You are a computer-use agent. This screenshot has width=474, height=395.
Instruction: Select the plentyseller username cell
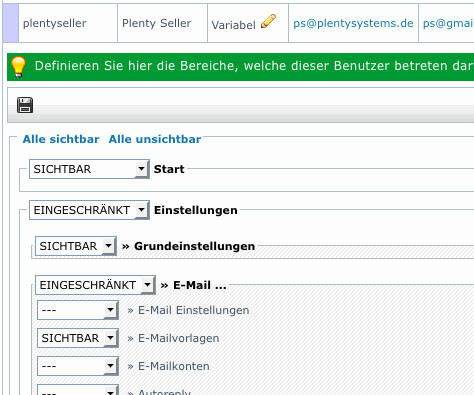[x=68, y=23]
